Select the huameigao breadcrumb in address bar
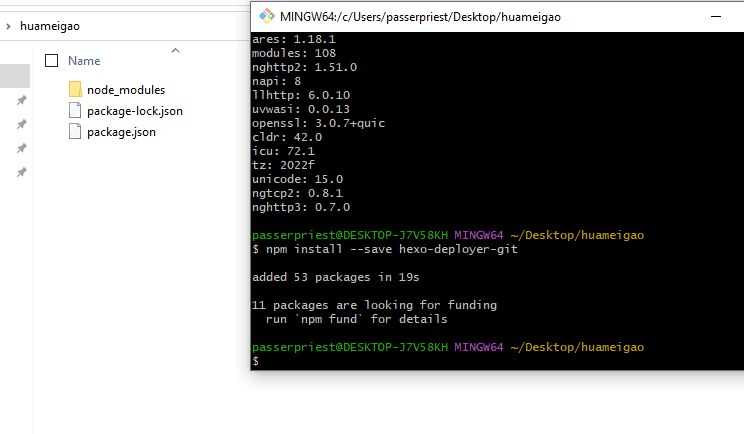Image resolution: width=744 pixels, height=434 pixels. tap(48, 27)
